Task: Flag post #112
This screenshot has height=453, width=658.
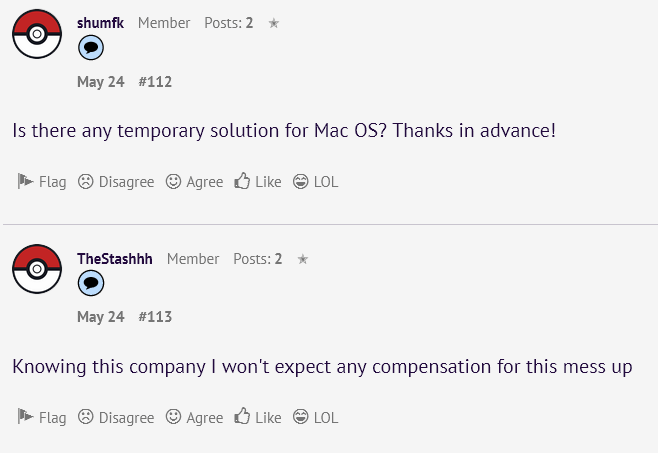Action: [x=42, y=181]
